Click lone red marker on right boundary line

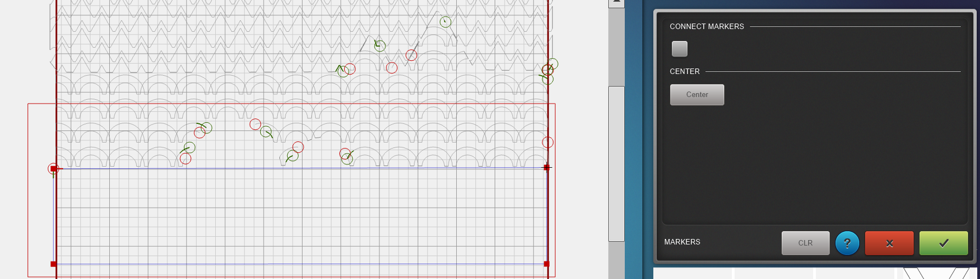[x=547, y=143]
